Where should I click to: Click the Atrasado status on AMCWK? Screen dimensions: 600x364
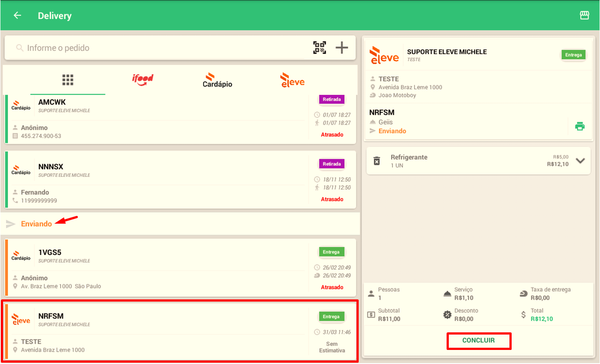(x=332, y=135)
